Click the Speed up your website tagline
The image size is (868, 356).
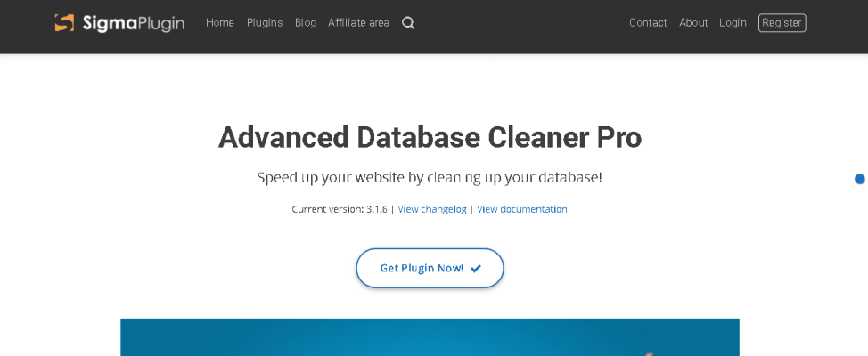[x=430, y=178]
